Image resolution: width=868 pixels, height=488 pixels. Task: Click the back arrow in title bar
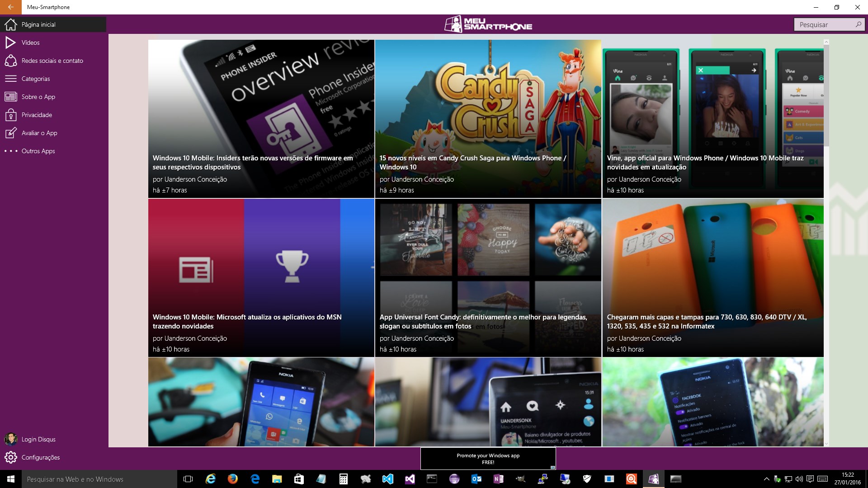tap(10, 7)
